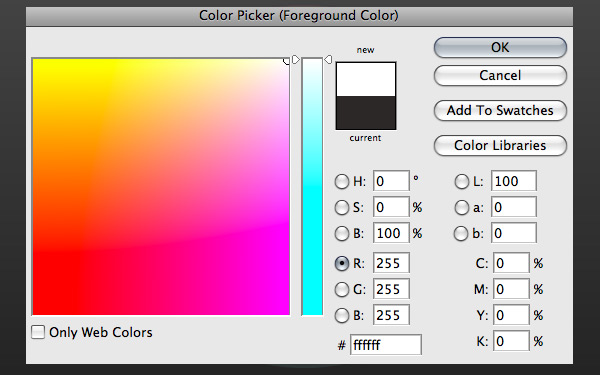Click the new color white swatch

pos(366,79)
